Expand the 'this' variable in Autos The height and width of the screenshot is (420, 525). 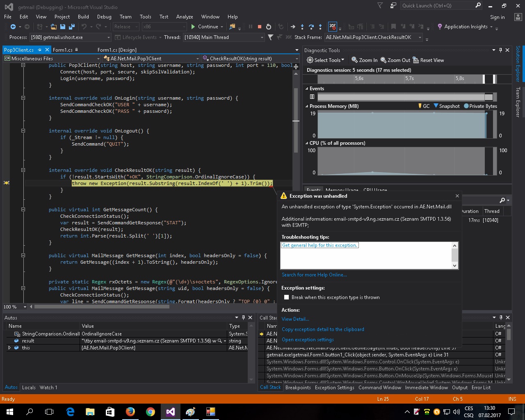pos(9,348)
